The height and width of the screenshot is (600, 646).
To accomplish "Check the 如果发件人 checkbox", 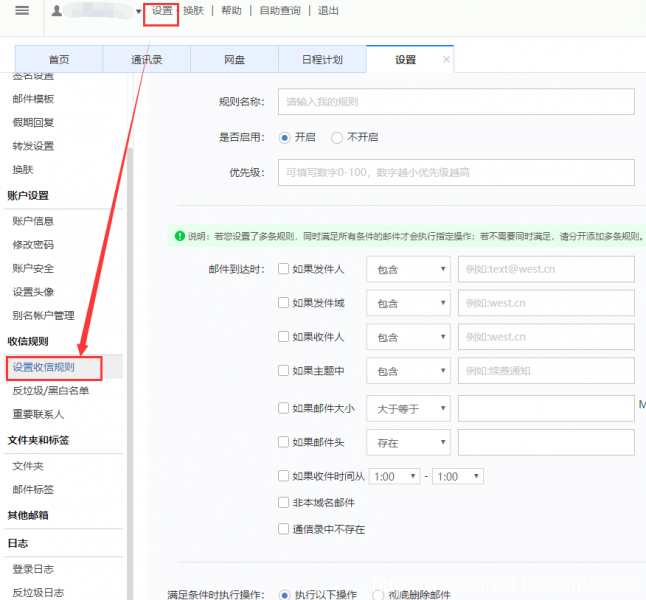I will click(283, 269).
